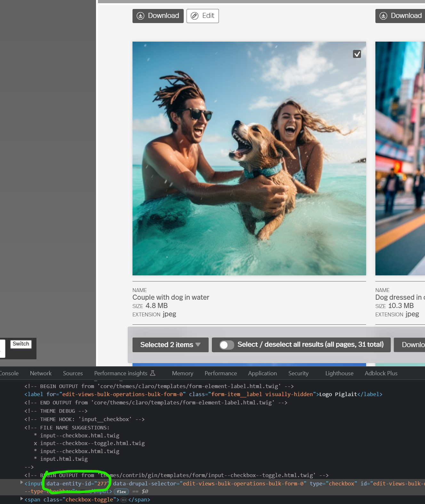Screen dimensions: 425x504
Task: Open the Application tab in DevTools
Action: coord(262,373)
